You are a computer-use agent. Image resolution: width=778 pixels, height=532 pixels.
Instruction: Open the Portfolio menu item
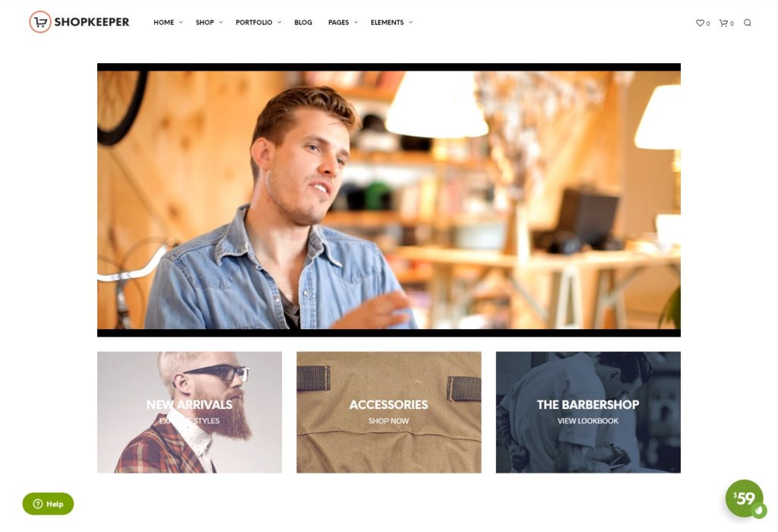tap(254, 22)
